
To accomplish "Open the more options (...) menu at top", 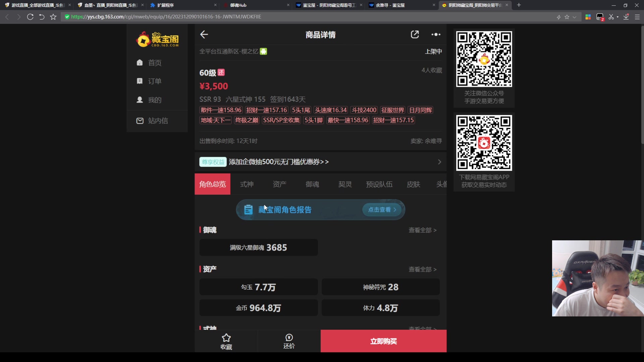I will pyautogui.click(x=436, y=35).
